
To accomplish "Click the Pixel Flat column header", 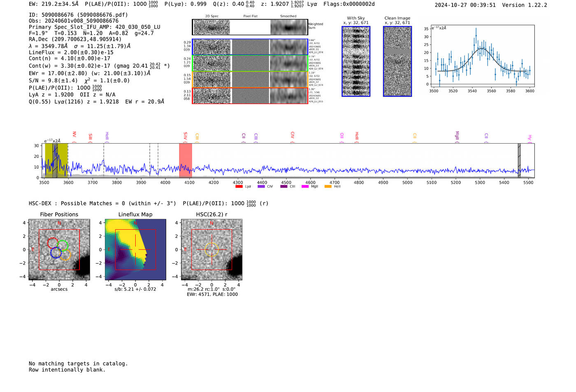I will pos(251,16).
